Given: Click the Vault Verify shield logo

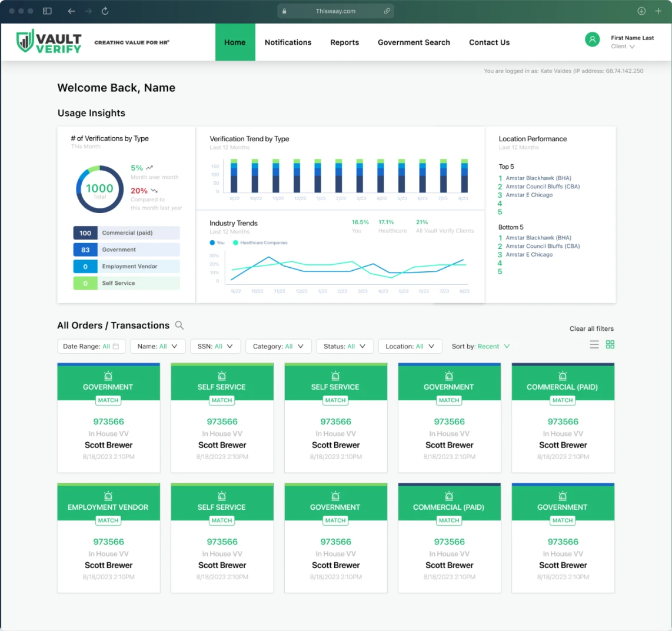Looking at the screenshot, I should pos(25,41).
